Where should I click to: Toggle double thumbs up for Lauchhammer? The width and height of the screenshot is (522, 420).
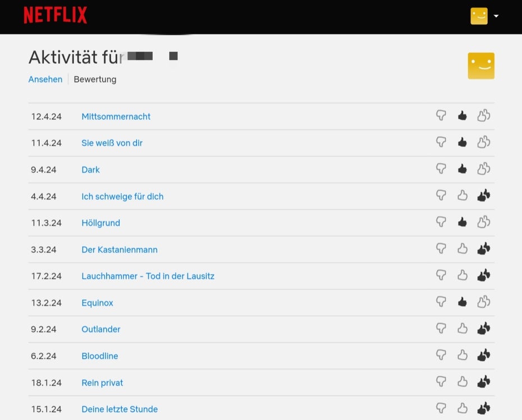pos(484,275)
